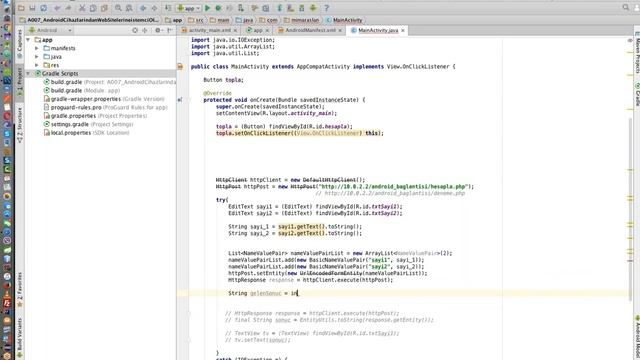
Task: Close the activity_main.xml tab
Action: (235, 30)
